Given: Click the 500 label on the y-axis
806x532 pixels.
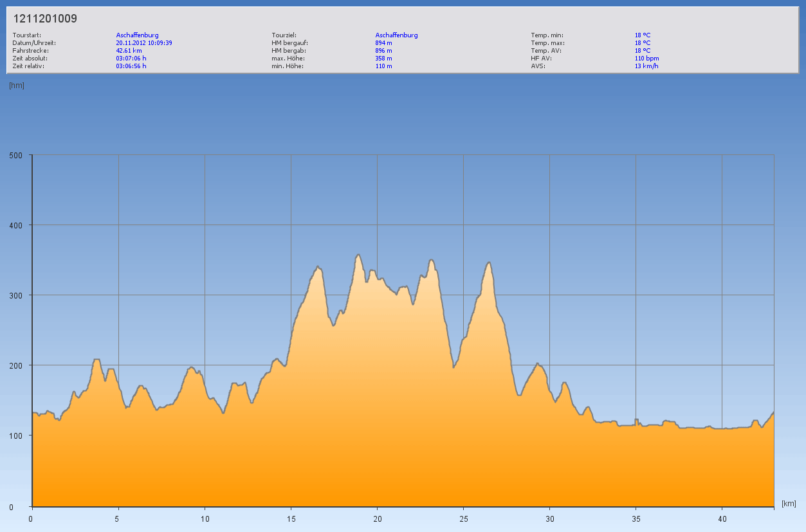Looking at the screenshot, I should tap(15, 155).
